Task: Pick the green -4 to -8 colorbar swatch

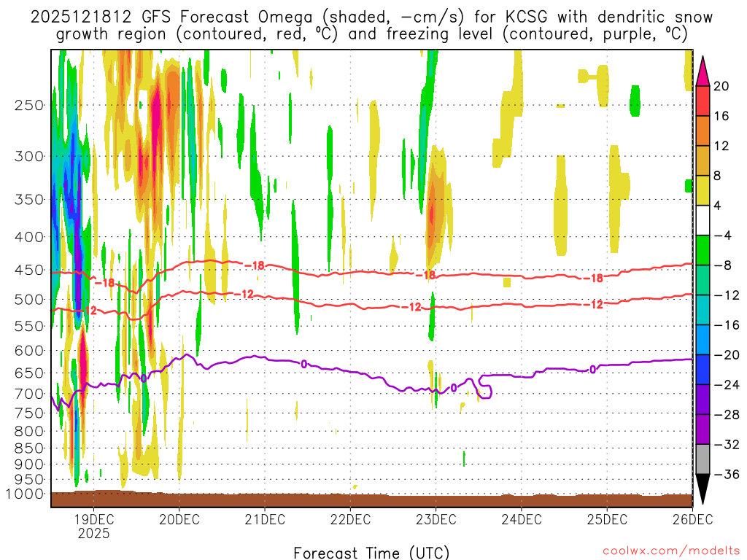Action: (703, 251)
